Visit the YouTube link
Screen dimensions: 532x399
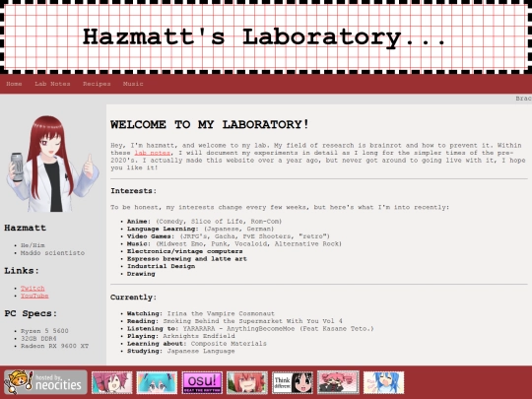(x=34, y=296)
